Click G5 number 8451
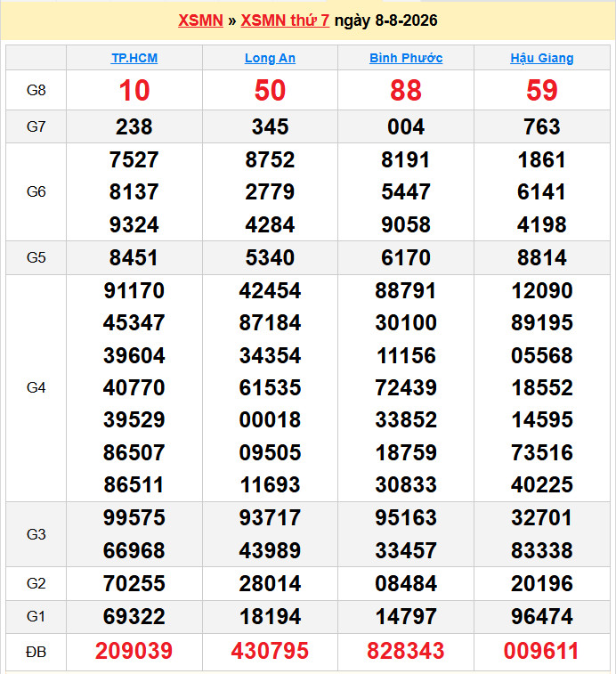This screenshot has height=674, width=616. (x=134, y=257)
